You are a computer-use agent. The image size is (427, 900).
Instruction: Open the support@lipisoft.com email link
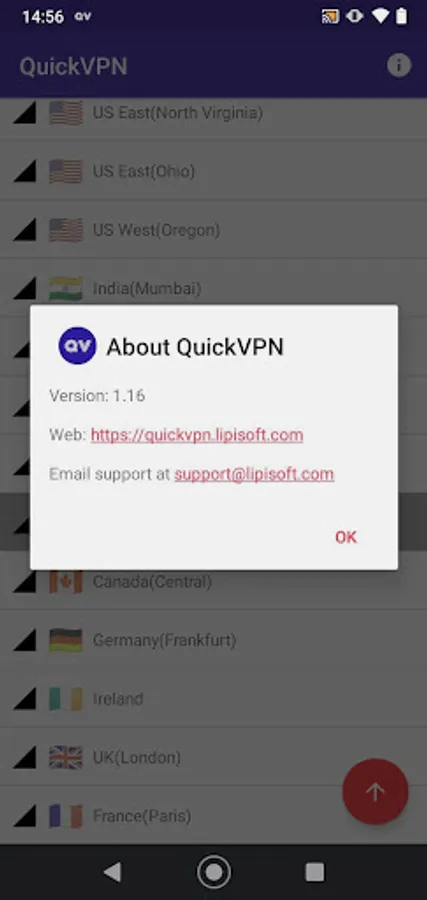click(254, 474)
